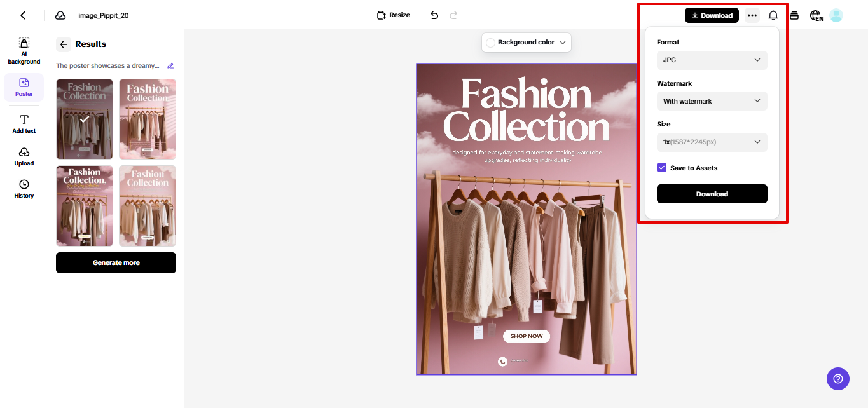The image size is (868, 408).
Task: Open the Watermark dropdown
Action: (x=712, y=101)
